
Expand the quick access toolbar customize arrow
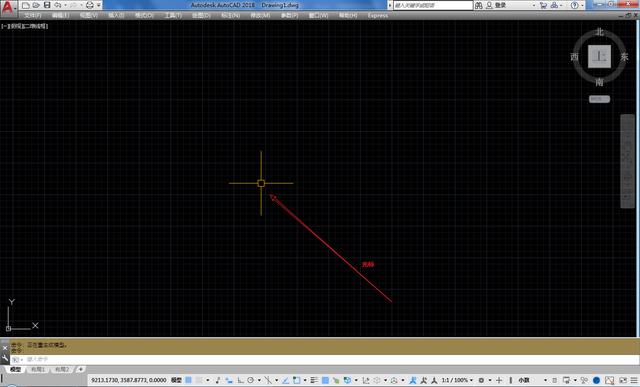99,5
